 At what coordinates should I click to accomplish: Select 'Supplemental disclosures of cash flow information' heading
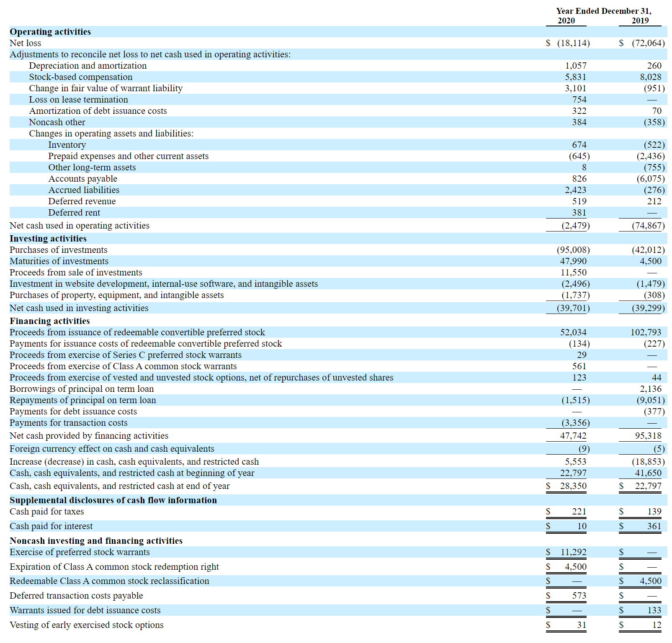pos(113,500)
